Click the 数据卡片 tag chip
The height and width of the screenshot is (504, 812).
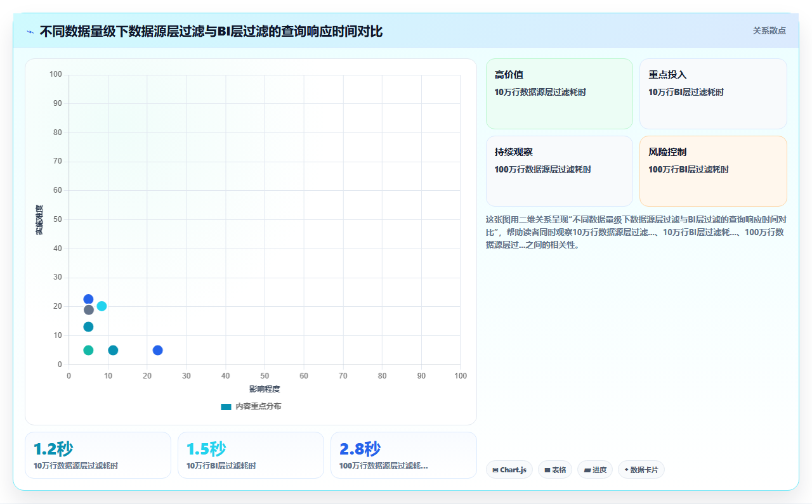pyautogui.click(x=641, y=470)
